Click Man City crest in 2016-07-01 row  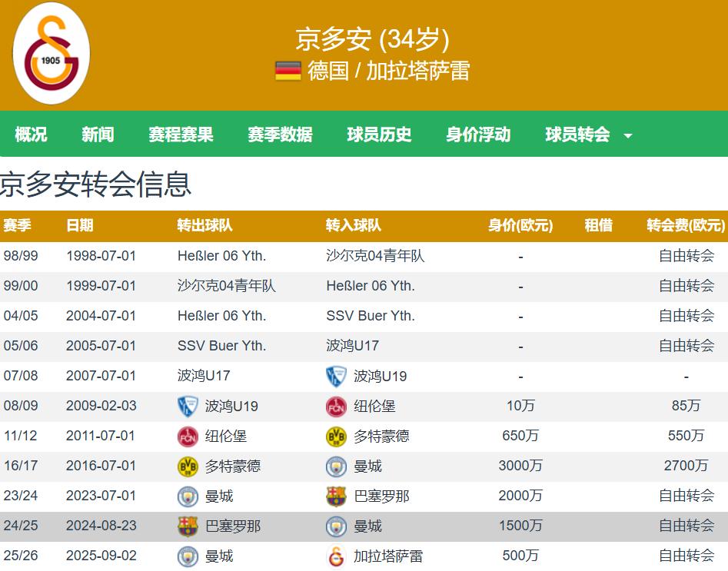[336, 466]
